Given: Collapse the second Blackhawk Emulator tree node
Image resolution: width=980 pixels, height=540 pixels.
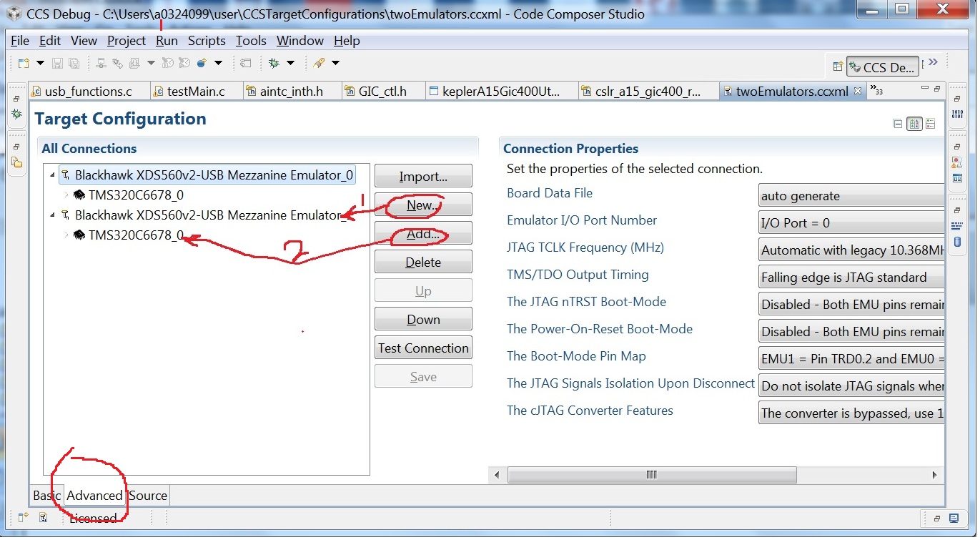Looking at the screenshot, I should tap(52, 215).
